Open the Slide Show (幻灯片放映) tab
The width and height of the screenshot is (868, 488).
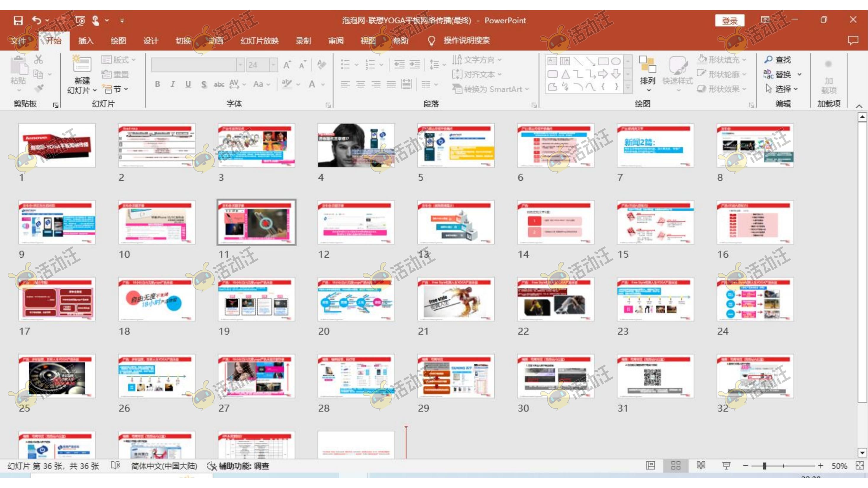pyautogui.click(x=259, y=41)
